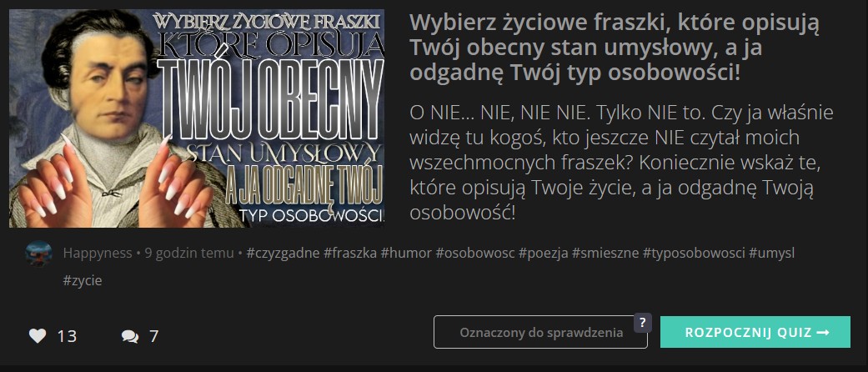Select the #smieszne hashtag

coord(605,254)
